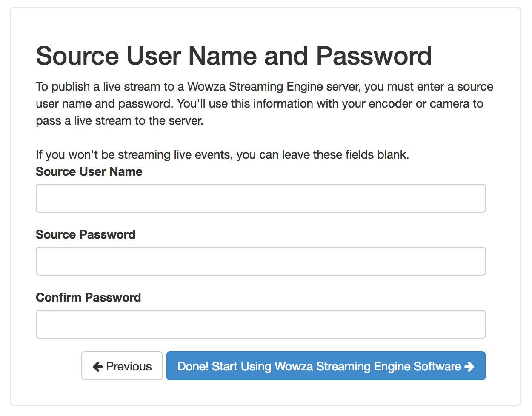Click the word "Previous" on the back button
This screenshot has height=416, width=532.
tap(129, 366)
